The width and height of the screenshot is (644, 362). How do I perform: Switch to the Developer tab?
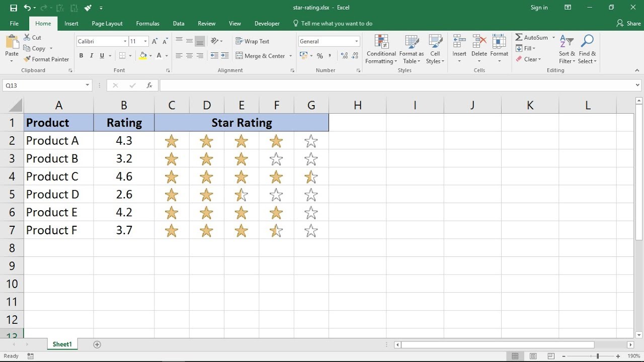[x=267, y=24]
